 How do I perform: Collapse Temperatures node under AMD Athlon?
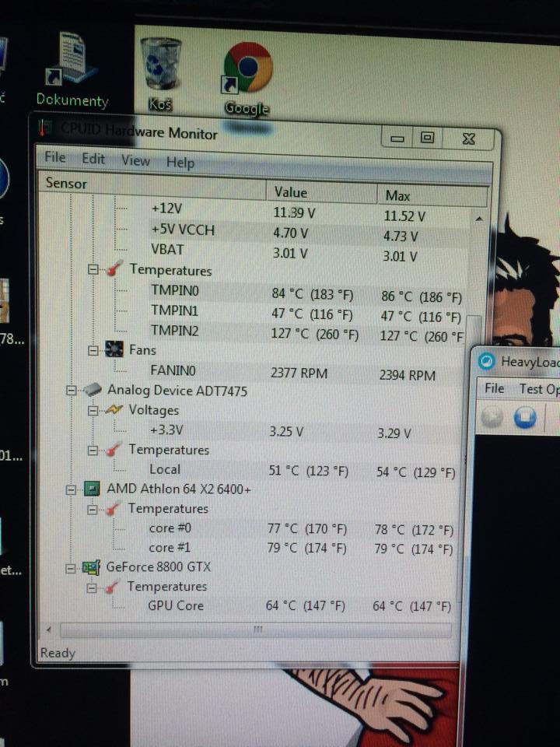click(x=93, y=509)
